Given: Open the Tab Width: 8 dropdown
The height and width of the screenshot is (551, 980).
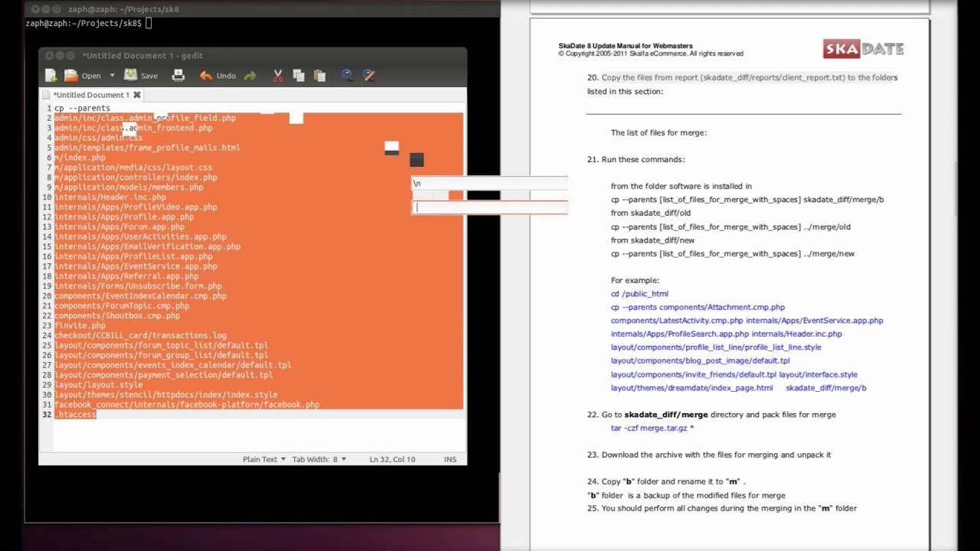Looking at the screenshot, I should (319, 459).
